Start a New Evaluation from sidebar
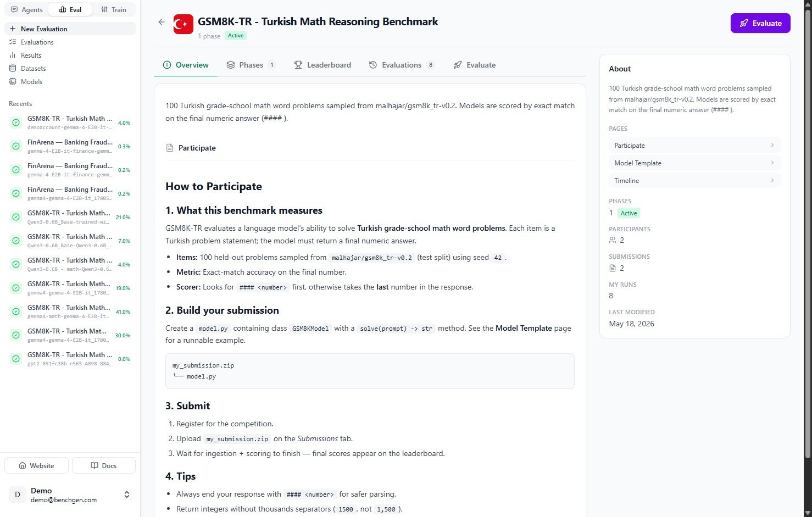This screenshot has height=517, width=812. tap(70, 29)
